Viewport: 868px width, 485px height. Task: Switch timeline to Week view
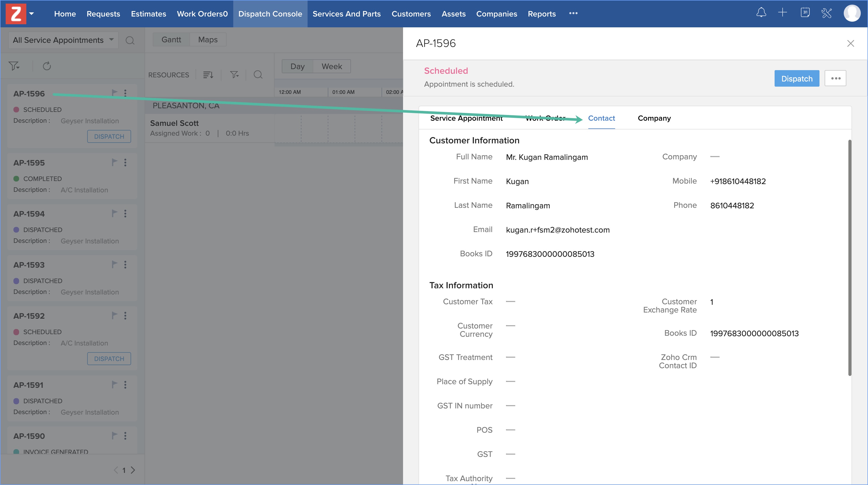332,66
